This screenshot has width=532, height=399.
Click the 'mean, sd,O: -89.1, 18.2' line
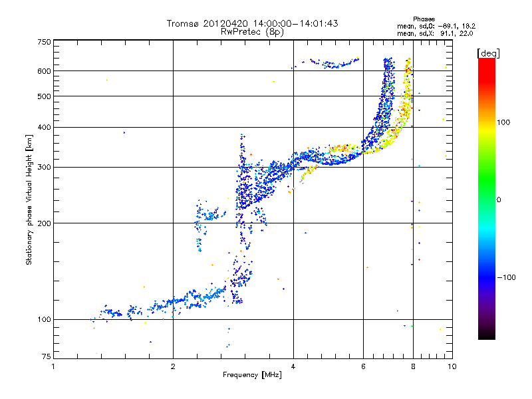[436, 26]
